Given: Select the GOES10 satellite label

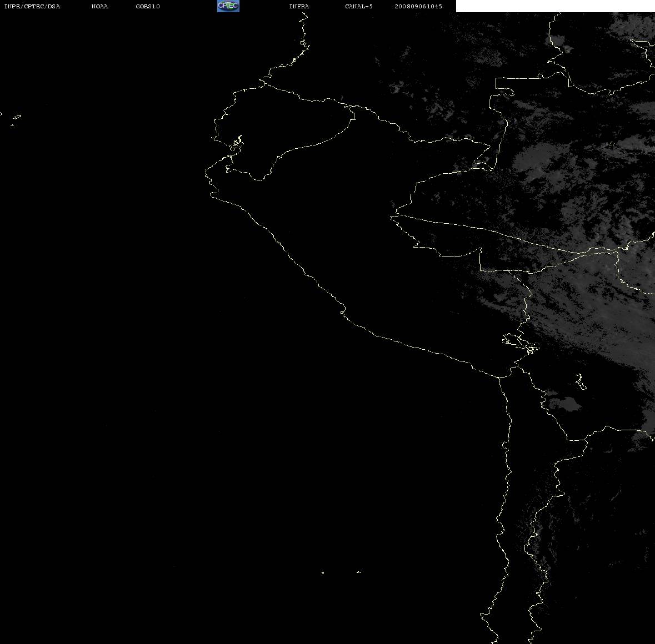Looking at the screenshot, I should [x=148, y=6].
